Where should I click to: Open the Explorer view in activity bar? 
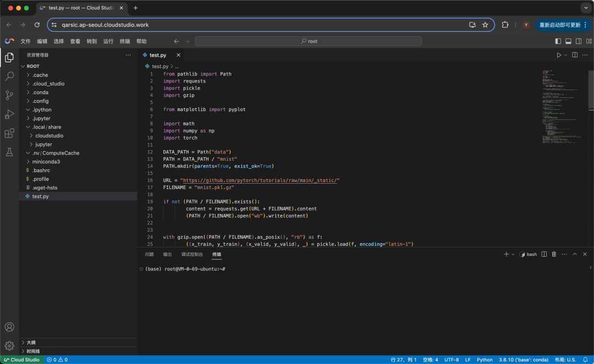9,57
